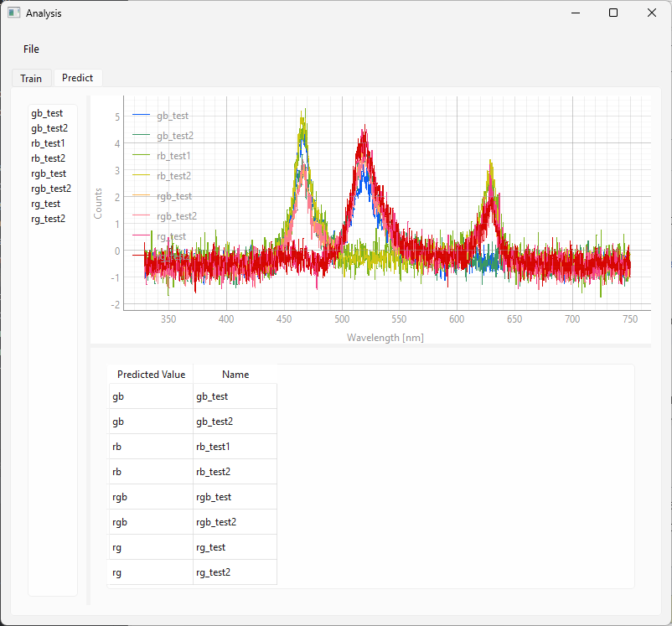
Task: Click the Name column header
Action: (235, 375)
